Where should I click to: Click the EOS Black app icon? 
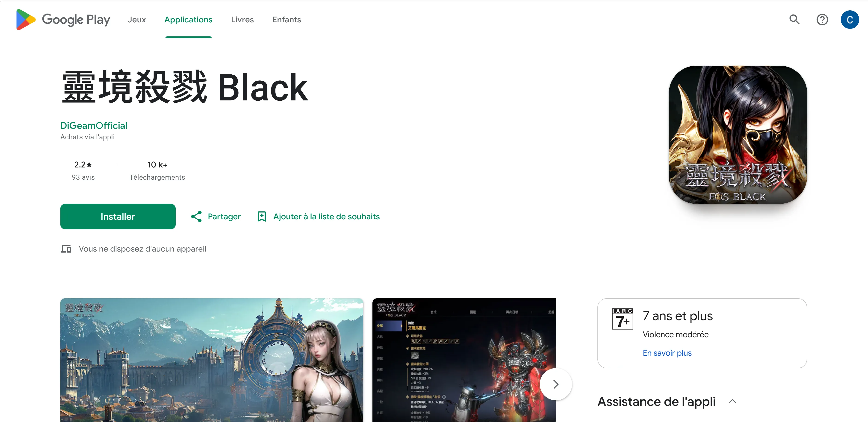click(738, 134)
